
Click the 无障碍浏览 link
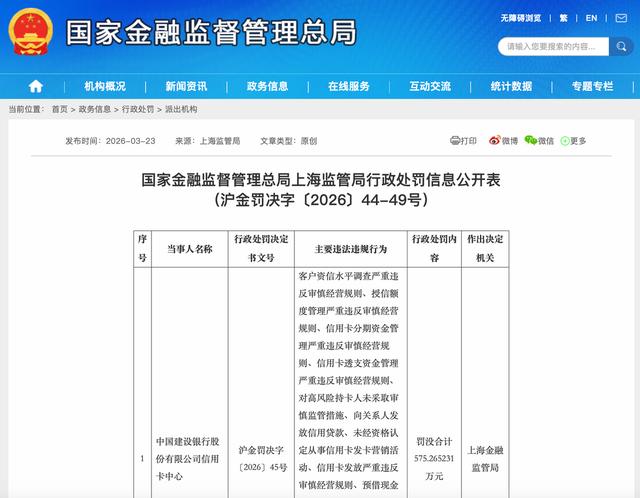[521, 18]
